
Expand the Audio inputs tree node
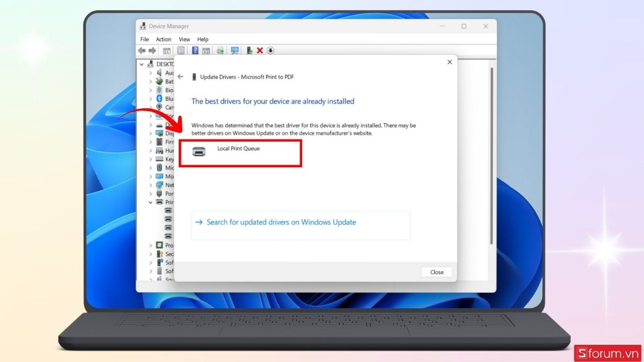[151, 72]
